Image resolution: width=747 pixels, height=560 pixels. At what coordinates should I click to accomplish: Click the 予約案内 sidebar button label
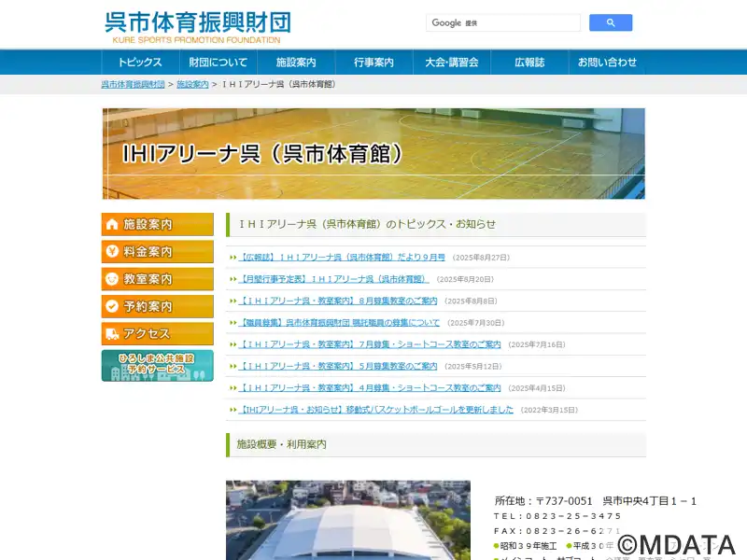click(x=148, y=306)
